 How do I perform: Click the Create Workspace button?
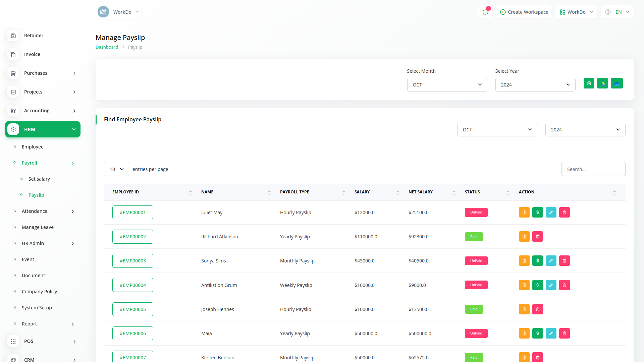click(524, 12)
